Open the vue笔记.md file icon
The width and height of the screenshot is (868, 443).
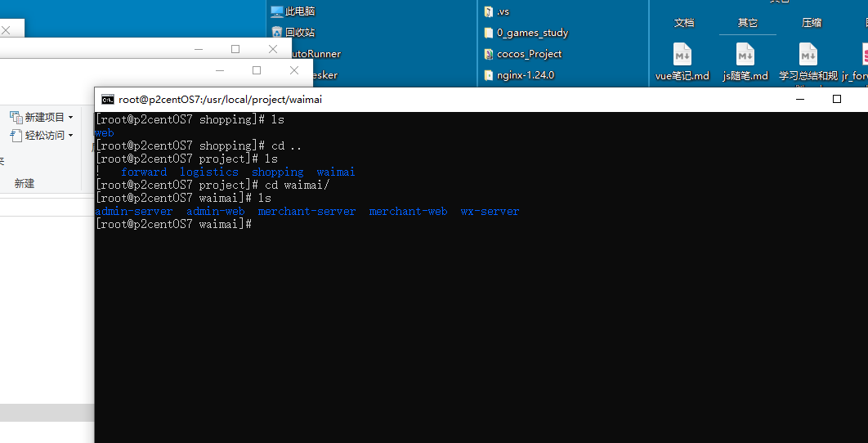682,54
